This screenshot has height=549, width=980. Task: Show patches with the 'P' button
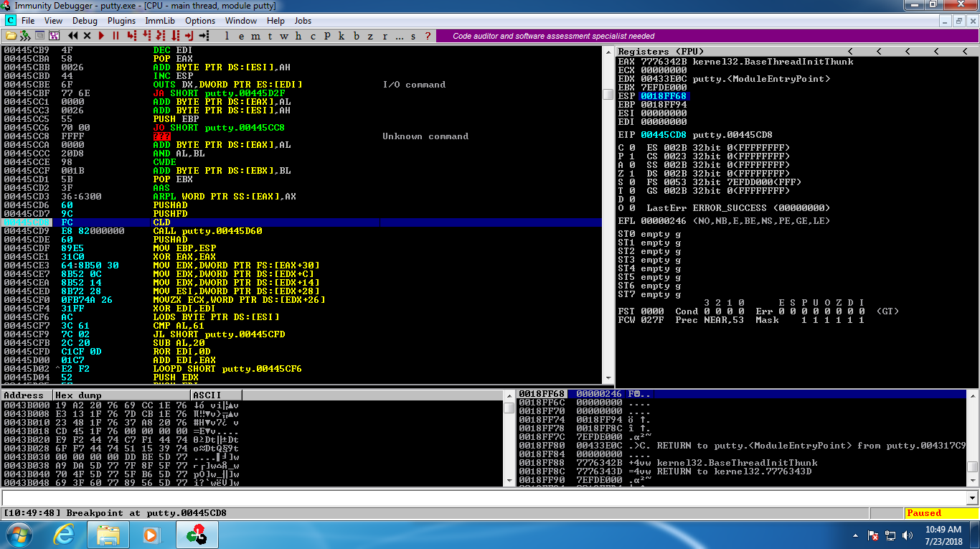pyautogui.click(x=327, y=36)
